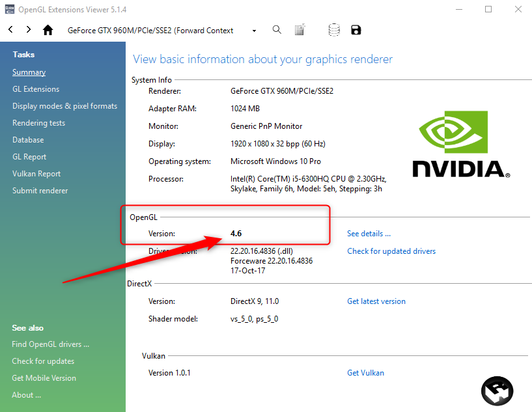This screenshot has height=412, width=532.
Task: Save report with the floppy disk icon
Action: point(356,30)
